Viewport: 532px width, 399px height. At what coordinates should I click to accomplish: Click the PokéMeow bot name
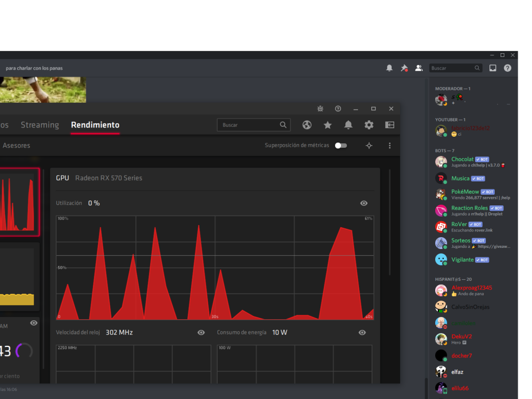(x=465, y=192)
